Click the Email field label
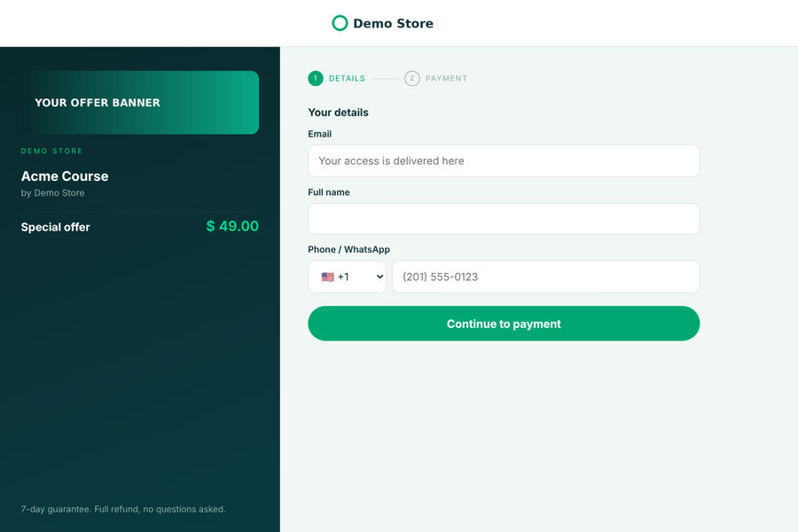The height and width of the screenshot is (532, 798). click(x=319, y=134)
